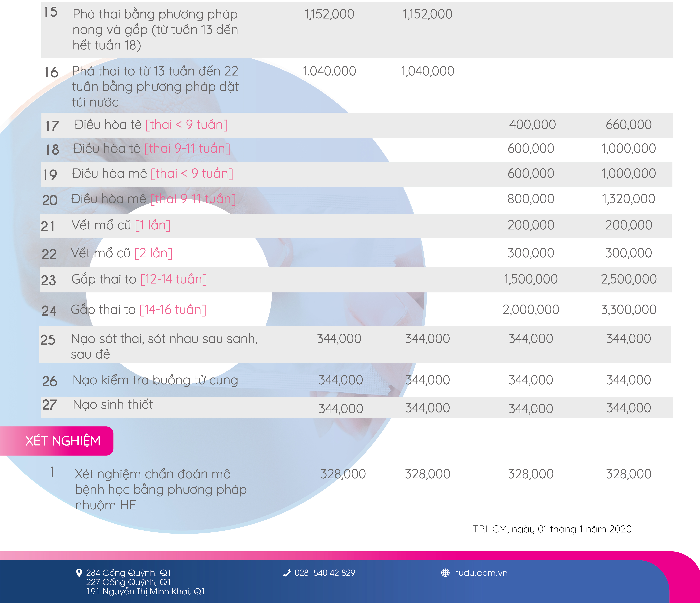Image resolution: width=700 pixels, height=603 pixels.
Task: Click row number 21
Action: pos(48,226)
